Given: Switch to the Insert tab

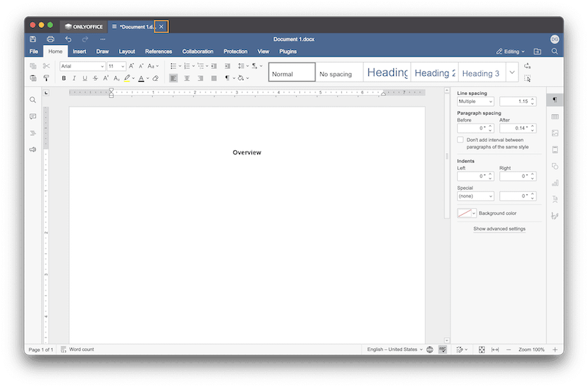Looking at the screenshot, I should pos(79,52).
